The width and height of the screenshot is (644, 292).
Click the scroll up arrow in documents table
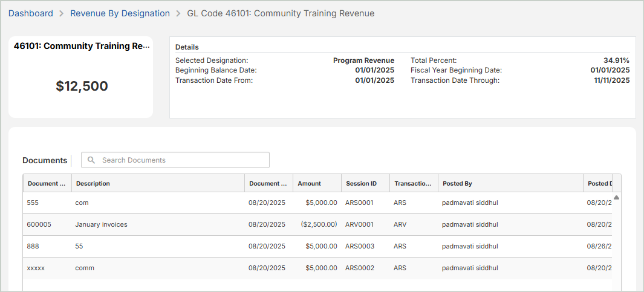click(x=616, y=197)
